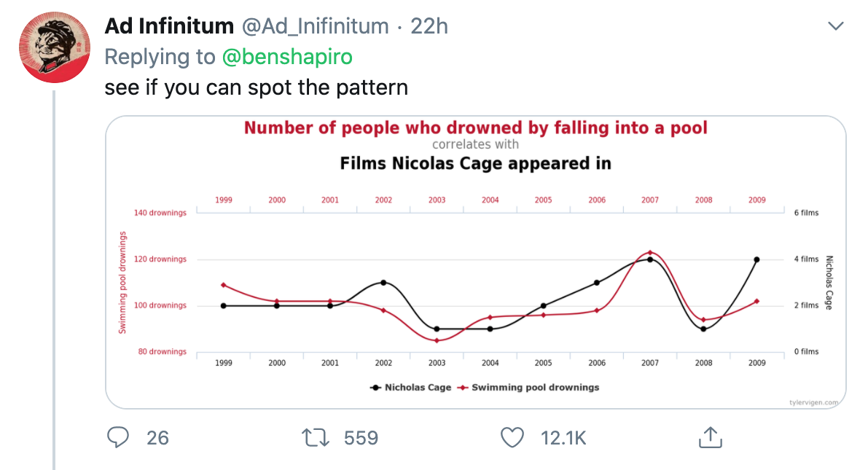Open the share tweet upload icon
The width and height of the screenshot is (868, 470).
(x=711, y=436)
